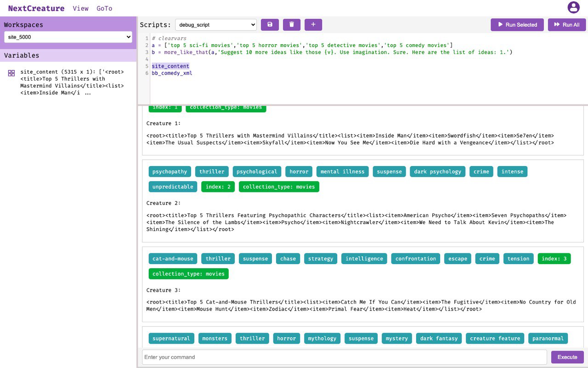Open the site_5000 workspace dropdown

click(x=68, y=36)
